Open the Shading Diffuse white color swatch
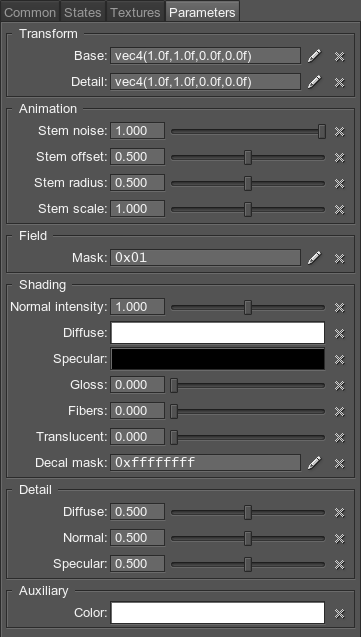This screenshot has width=361, height=637. click(x=218, y=333)
